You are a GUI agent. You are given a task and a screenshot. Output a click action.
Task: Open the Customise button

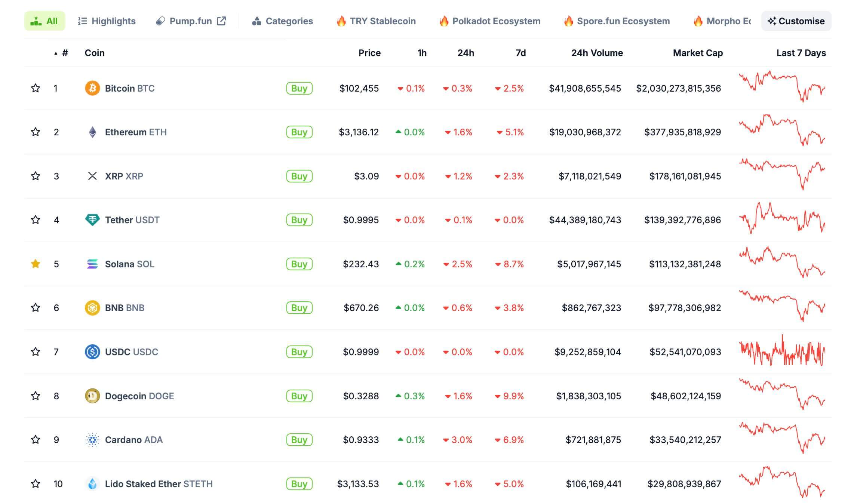pyautogui.click(x=796, y=21)
